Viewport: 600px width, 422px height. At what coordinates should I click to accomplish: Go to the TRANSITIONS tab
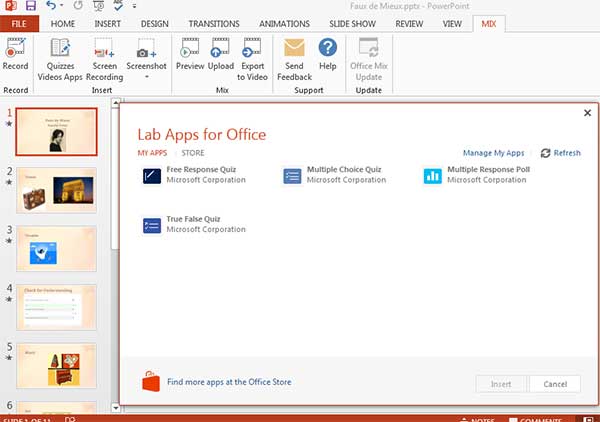click(214, 24)
